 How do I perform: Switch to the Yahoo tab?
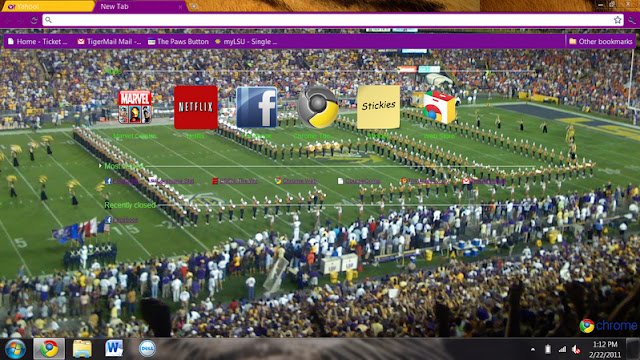click(x=47, y=7)
